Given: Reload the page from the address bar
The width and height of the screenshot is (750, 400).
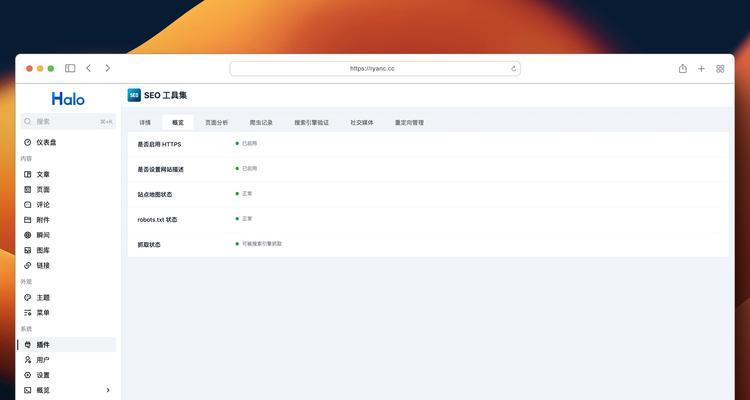Looking at the screenshot, I should coord(514,68).
